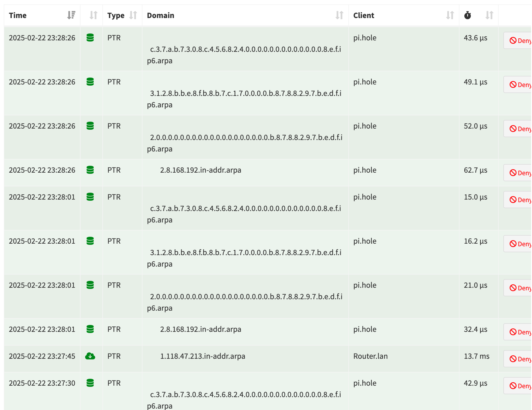Click the 43.6 µs reply time value
This screenshot has height=410, width=532.
tap(476, 38)
